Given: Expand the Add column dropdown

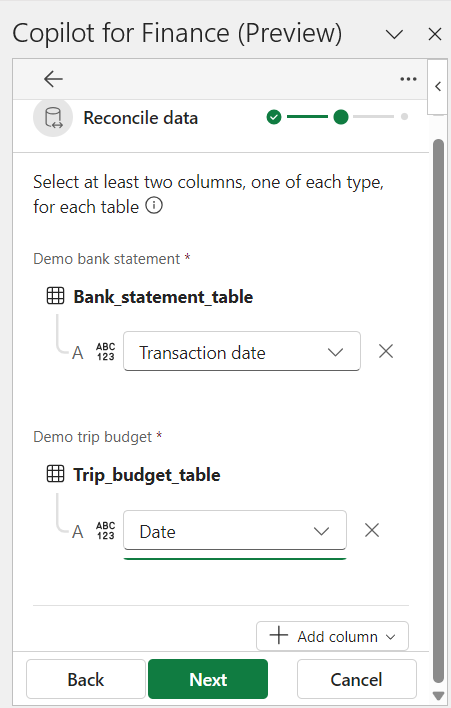Looking at the screenshot, I should coord(332,636).
